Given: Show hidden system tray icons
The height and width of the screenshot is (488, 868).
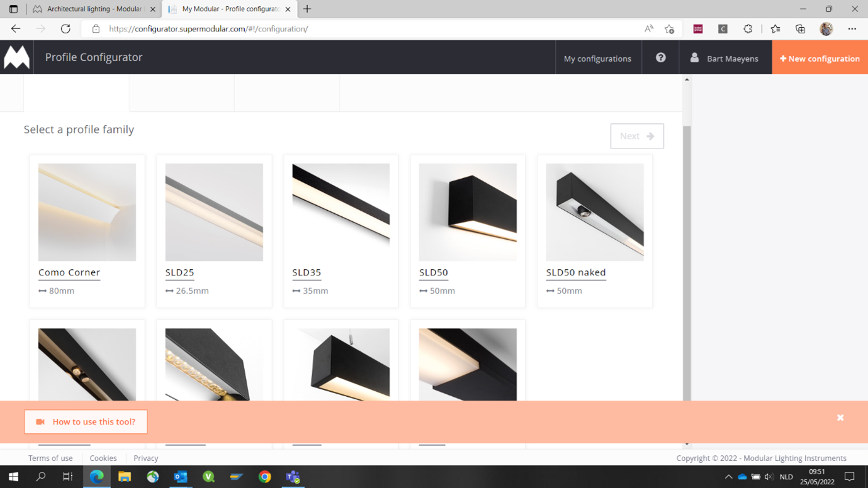Looking at the screenshot, I should pos(728,477).
